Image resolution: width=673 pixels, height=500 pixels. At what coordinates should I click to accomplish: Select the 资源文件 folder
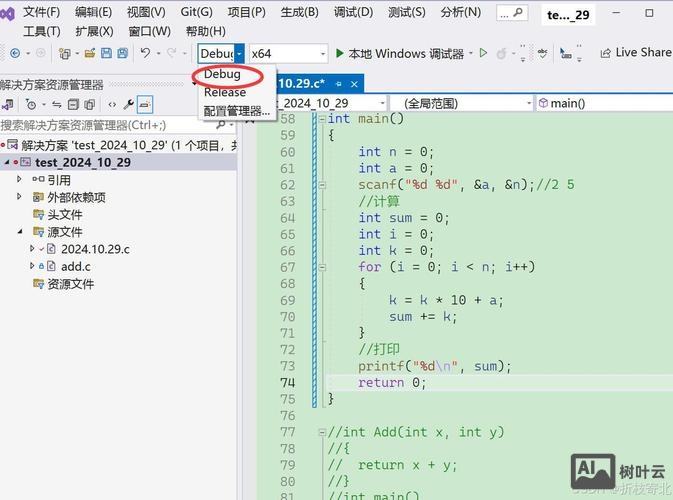[x=70, y=284]
